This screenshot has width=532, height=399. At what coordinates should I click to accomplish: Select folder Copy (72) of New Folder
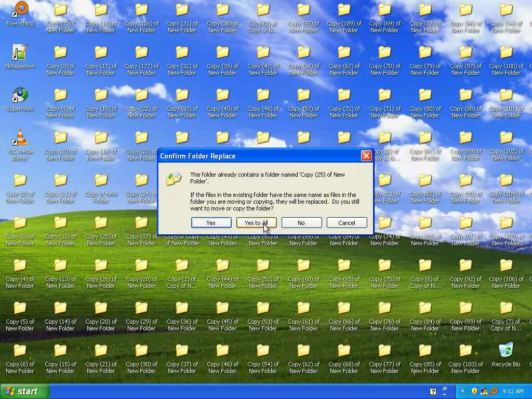click(x=344, y=104)
